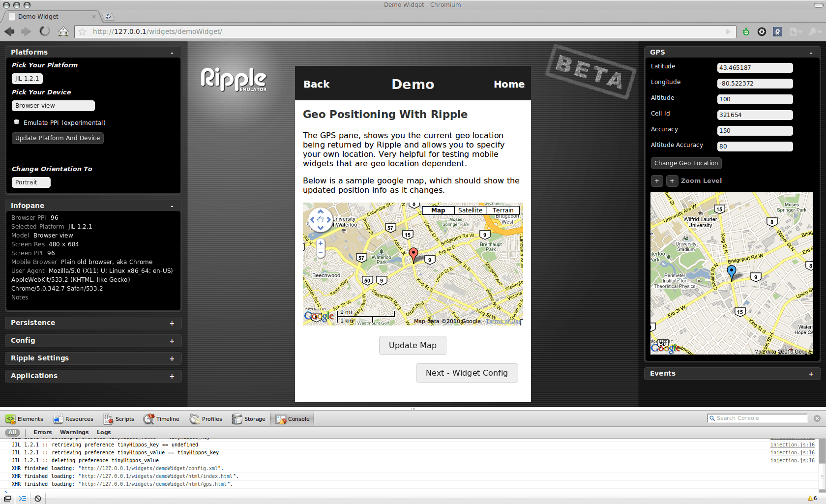826x504 pixels.
Task: Switch to the Elements devtools tab
Action: [25, 419]
